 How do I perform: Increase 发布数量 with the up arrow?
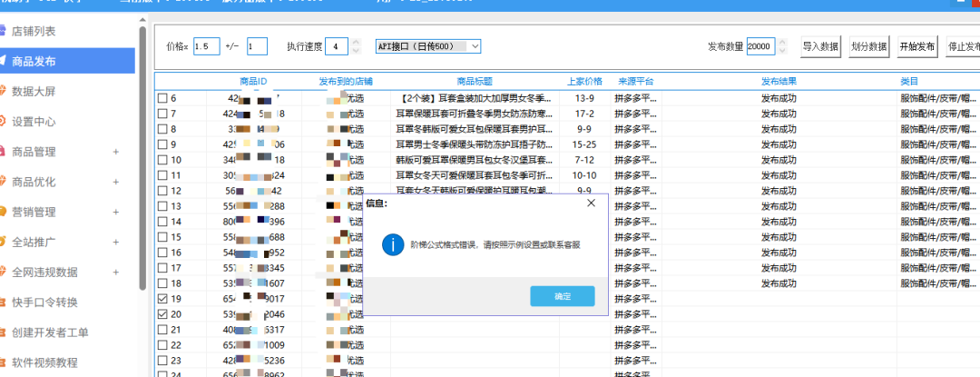(784, 42)
